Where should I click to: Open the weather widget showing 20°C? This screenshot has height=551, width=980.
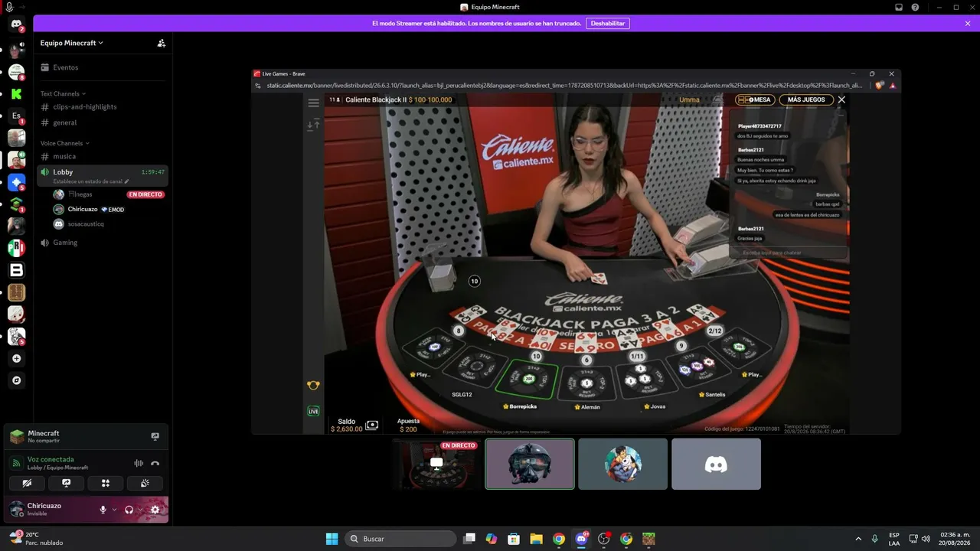[x=36, y=539]
